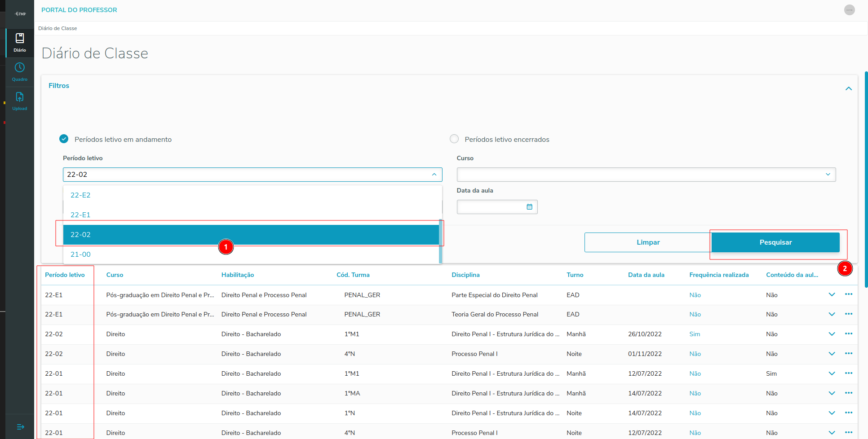Open the Quadro clock icon
Viewport: 868px width, 439px height.
coord(20,71)
